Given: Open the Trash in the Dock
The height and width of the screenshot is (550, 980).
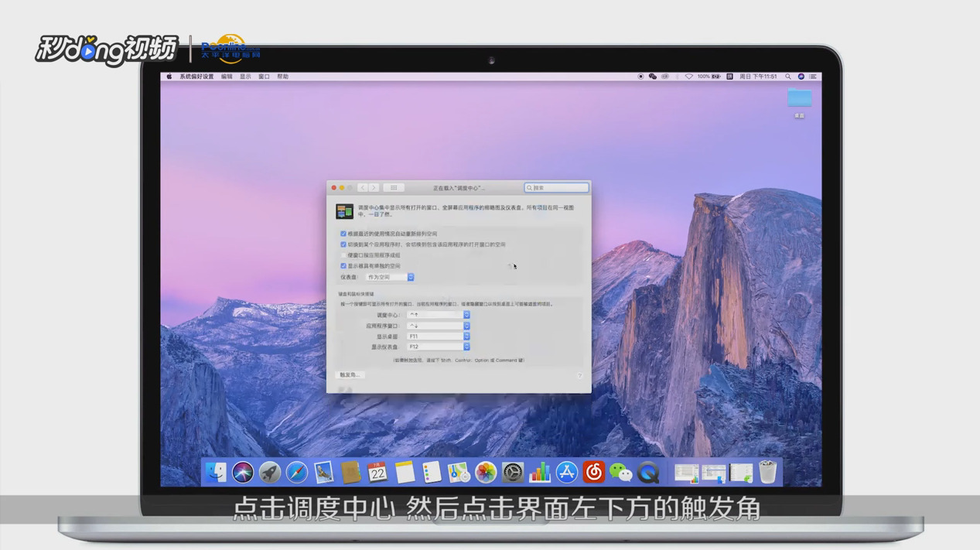Looking at the screenshot, I should pos(767,472).
